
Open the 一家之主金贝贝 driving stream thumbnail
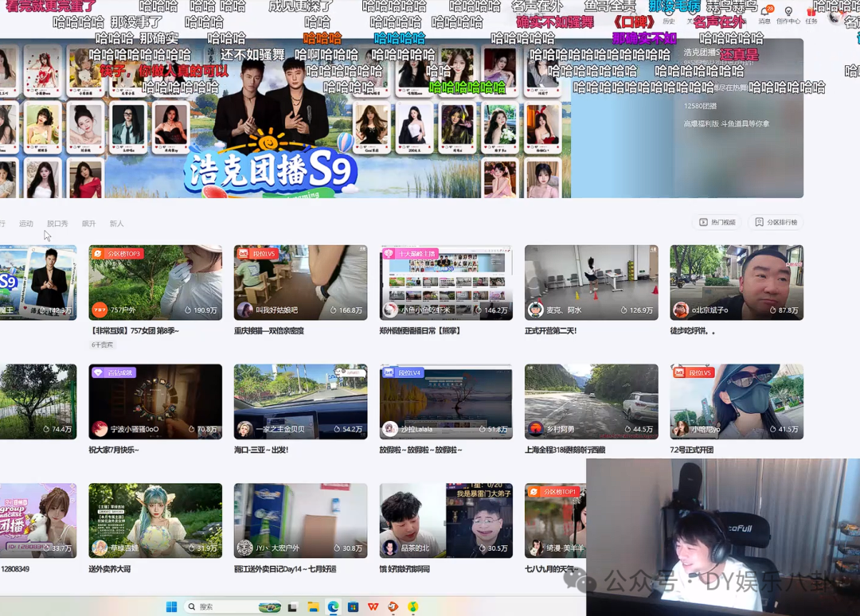300,401
